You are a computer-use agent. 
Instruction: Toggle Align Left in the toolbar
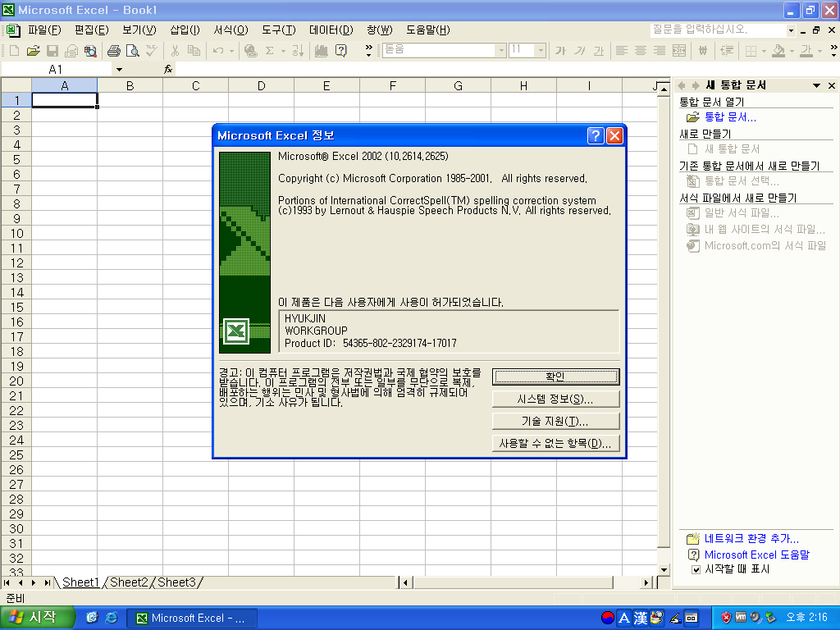pyautogui.click(x=622, y=51)
